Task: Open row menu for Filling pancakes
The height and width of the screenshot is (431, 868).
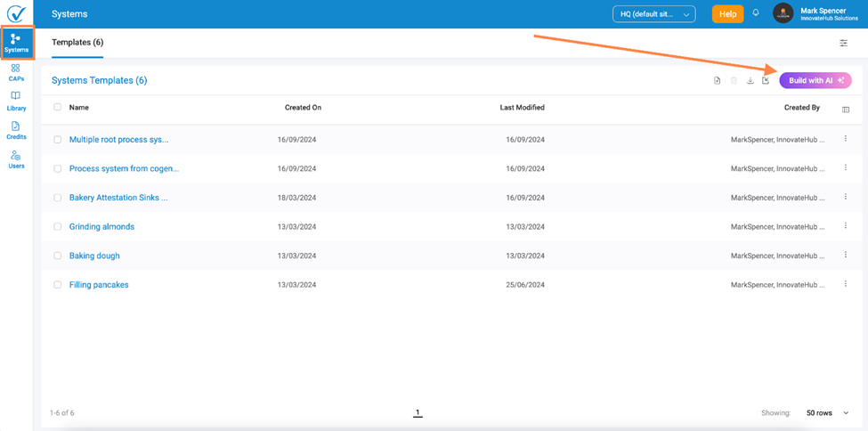Action: 846,283
